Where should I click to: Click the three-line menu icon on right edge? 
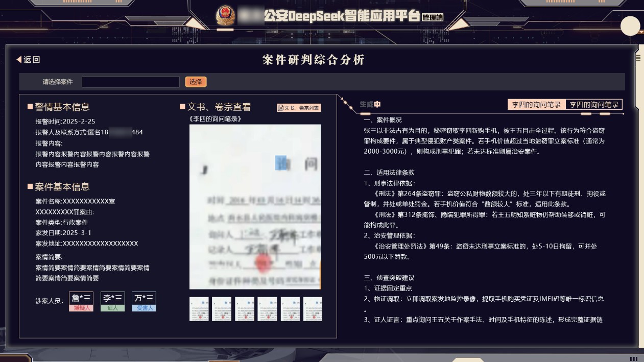pos(637,58)
